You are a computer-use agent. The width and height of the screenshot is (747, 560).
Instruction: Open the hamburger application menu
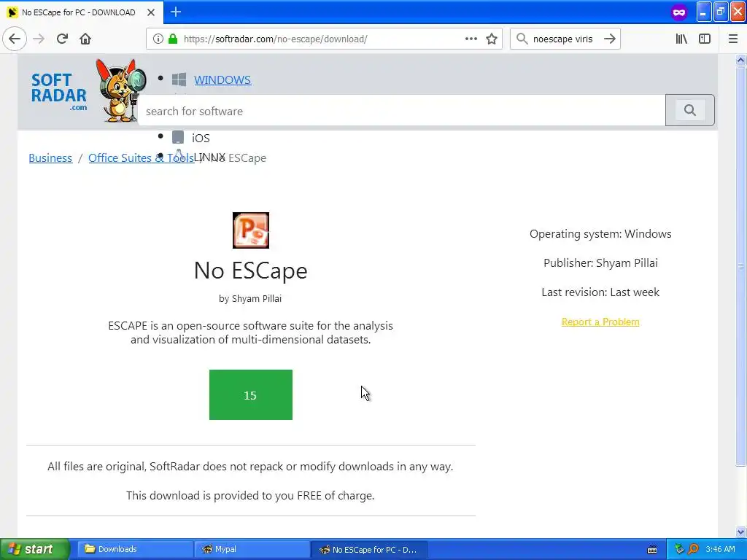point(733,39)
